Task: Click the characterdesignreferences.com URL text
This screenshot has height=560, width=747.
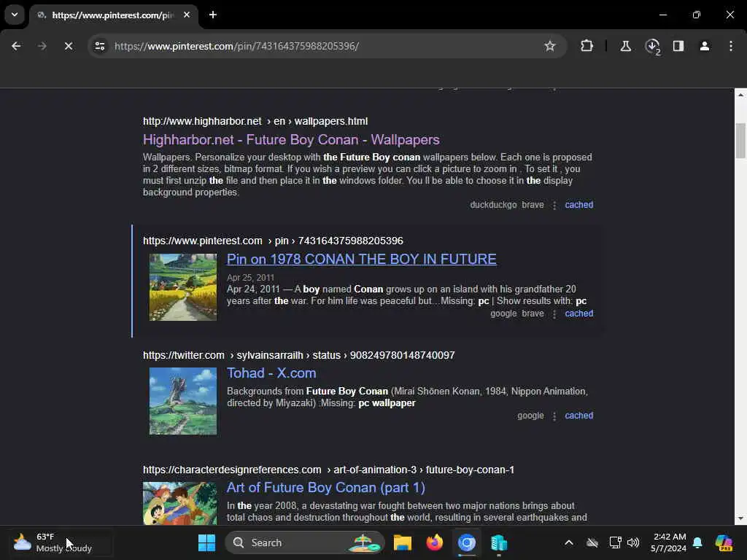Action: point(329,470)
